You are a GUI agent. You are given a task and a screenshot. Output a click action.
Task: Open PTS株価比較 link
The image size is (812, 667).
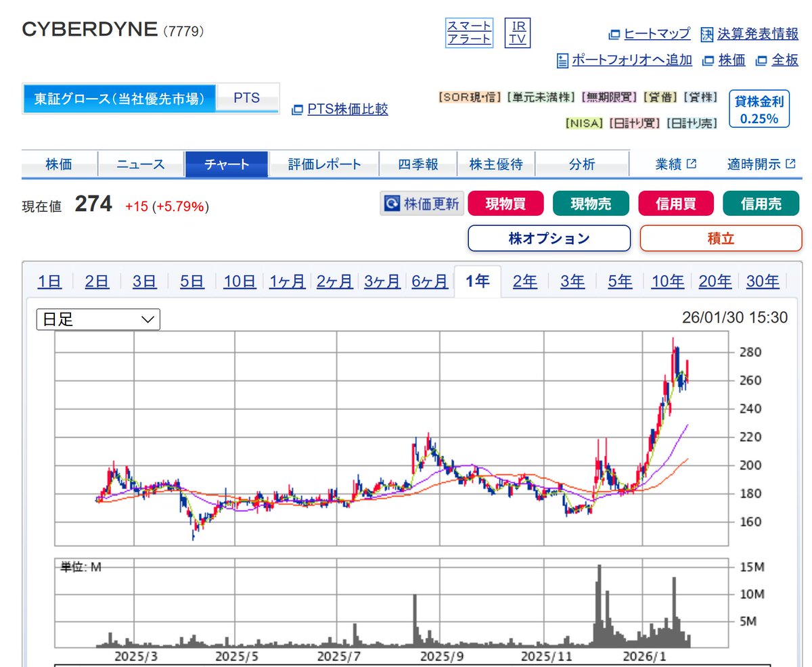(348, 109)
